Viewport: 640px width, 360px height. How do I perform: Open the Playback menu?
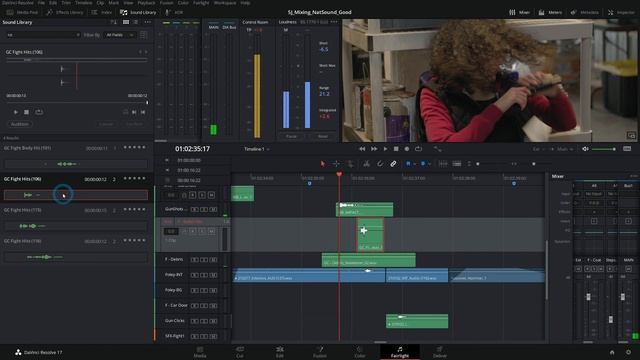click(146, 3)
